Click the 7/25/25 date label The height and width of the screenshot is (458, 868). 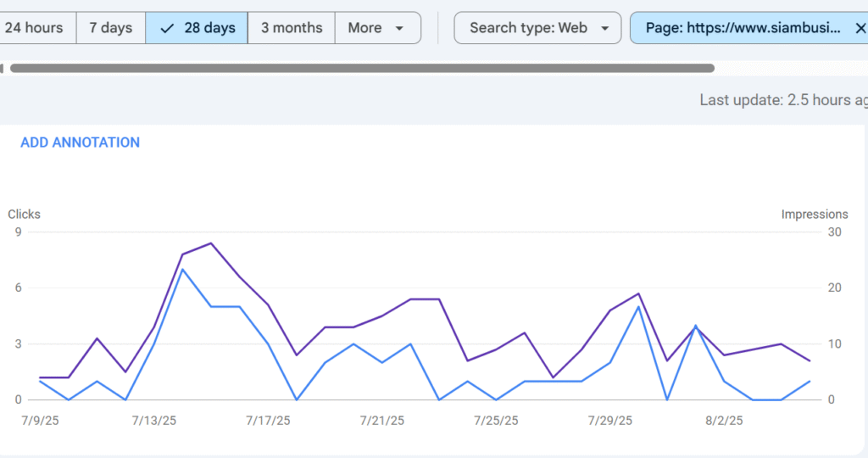pyautogui.click(x=496, y=421)
